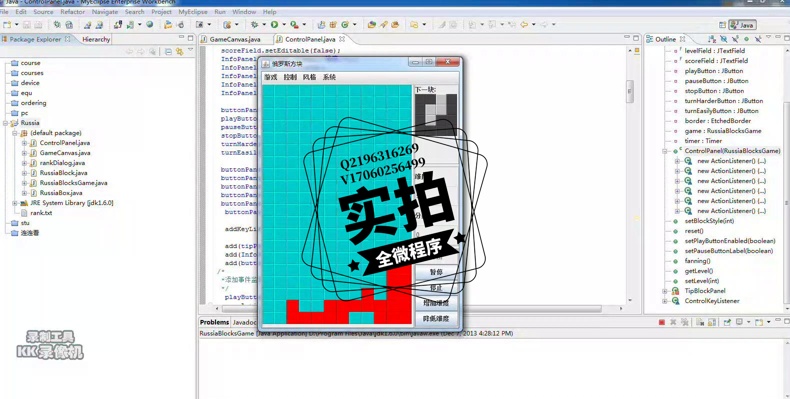Click the green Run toolbar button
Screen dimensions: 790x399
[275, 24]
